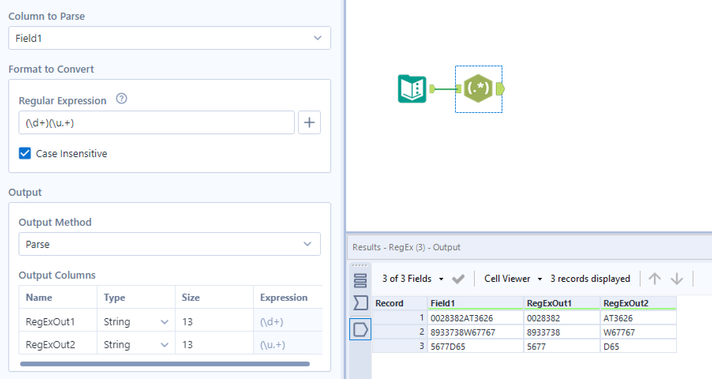Edit the Size value for RegExOut1

[214, 322]
